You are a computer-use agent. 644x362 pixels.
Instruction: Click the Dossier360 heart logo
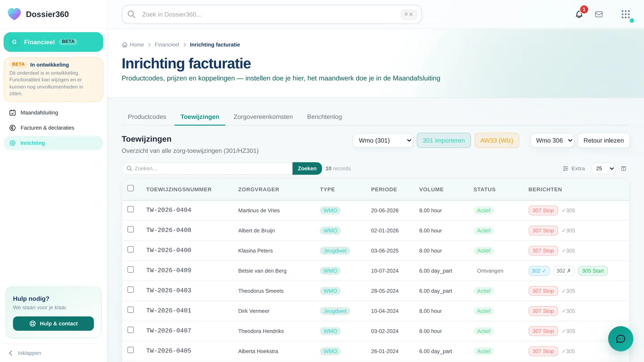coord(14,14)
